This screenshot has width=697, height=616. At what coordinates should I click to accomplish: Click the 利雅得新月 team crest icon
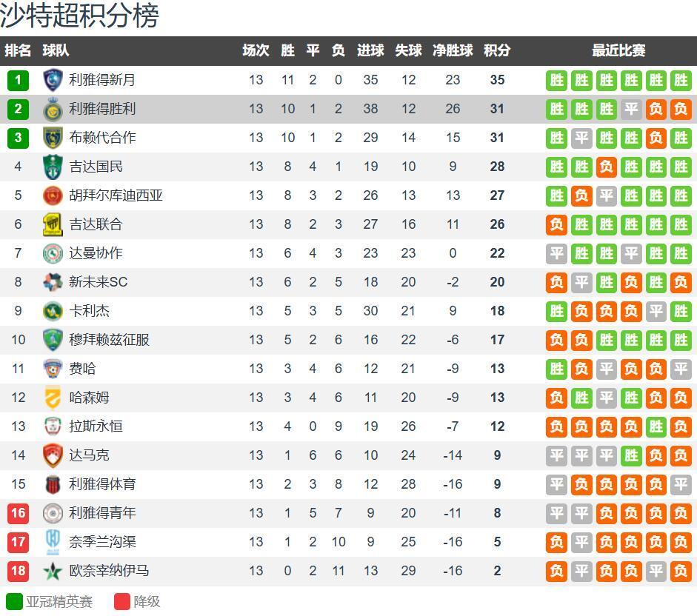pyautogui.click(x=53, y=80)
